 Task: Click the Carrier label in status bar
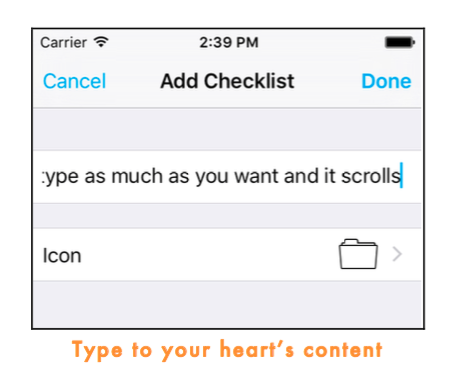63,42
